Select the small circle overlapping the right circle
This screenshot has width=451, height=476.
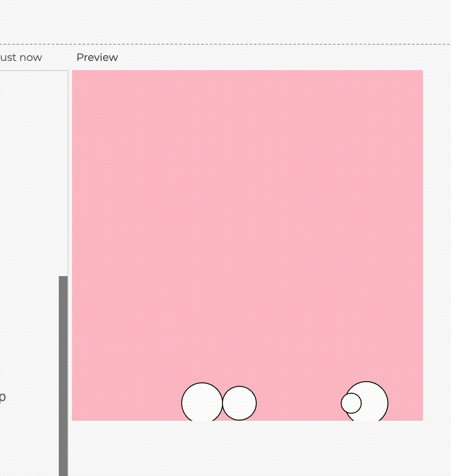pyautogui.click(x=351, y=403)
